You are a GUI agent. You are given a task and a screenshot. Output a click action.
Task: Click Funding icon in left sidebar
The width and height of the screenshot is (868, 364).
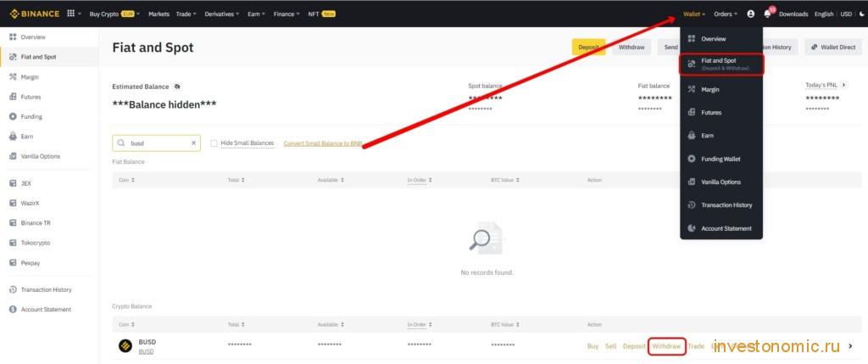coord(13,117)
